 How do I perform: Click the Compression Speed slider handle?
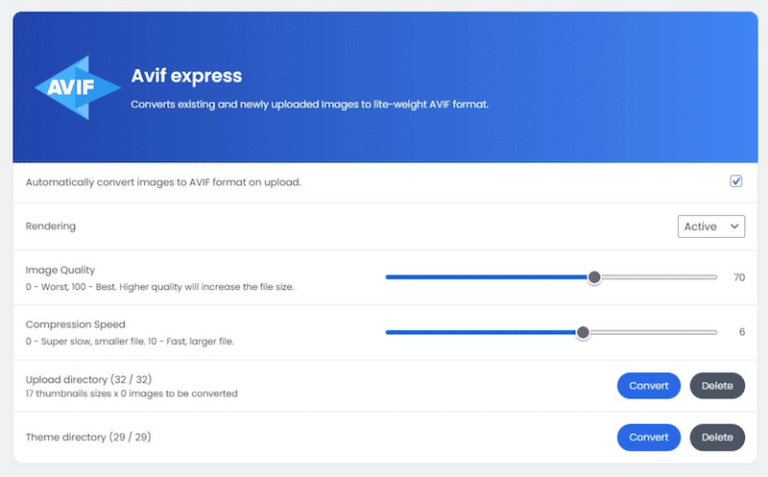point(583,333)
